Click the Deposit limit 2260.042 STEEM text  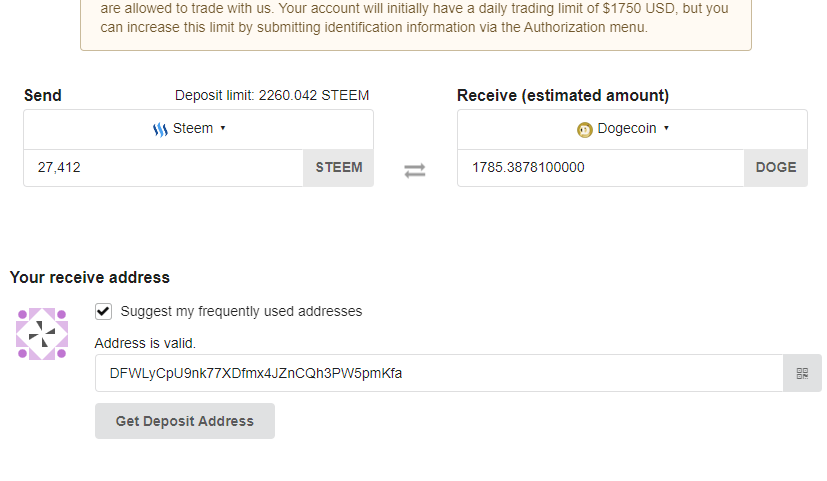272,96
